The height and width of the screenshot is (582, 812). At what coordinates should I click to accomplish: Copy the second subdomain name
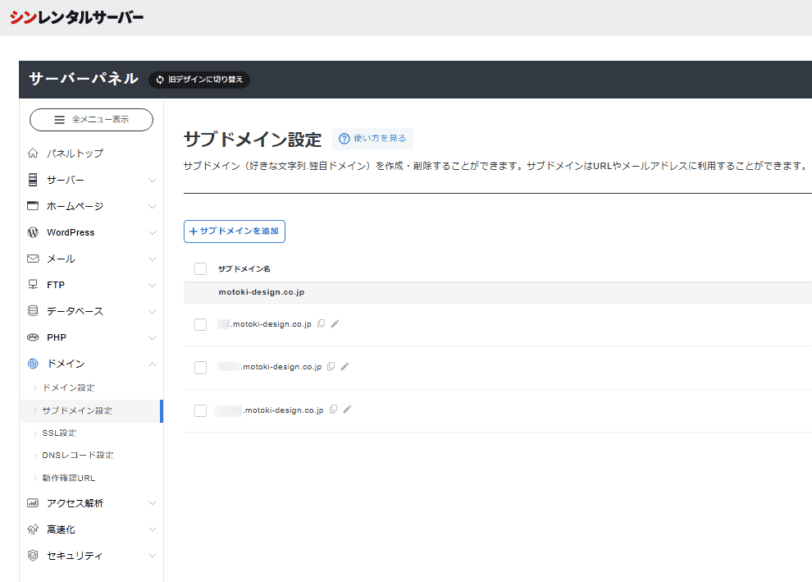coord(331,367)
